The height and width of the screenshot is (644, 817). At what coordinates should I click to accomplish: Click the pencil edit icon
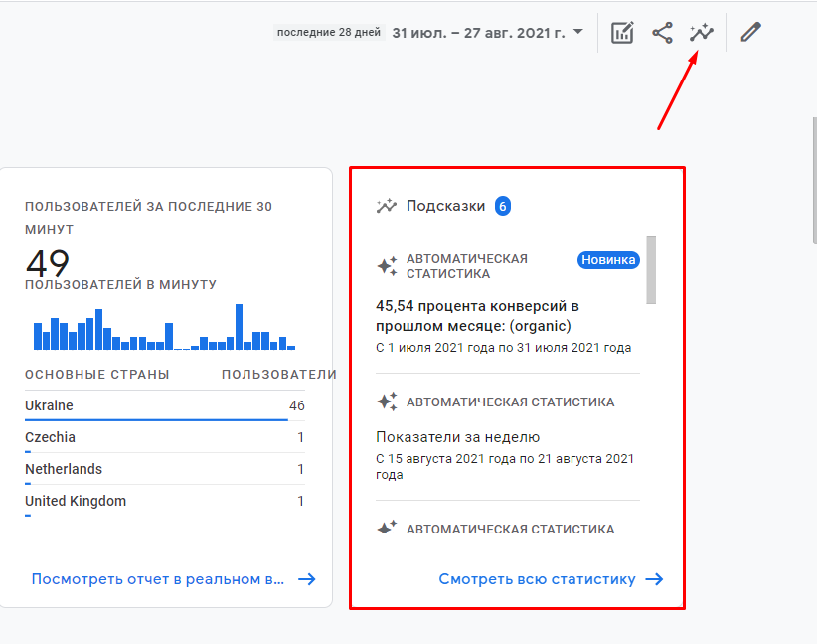coord(751,32)
